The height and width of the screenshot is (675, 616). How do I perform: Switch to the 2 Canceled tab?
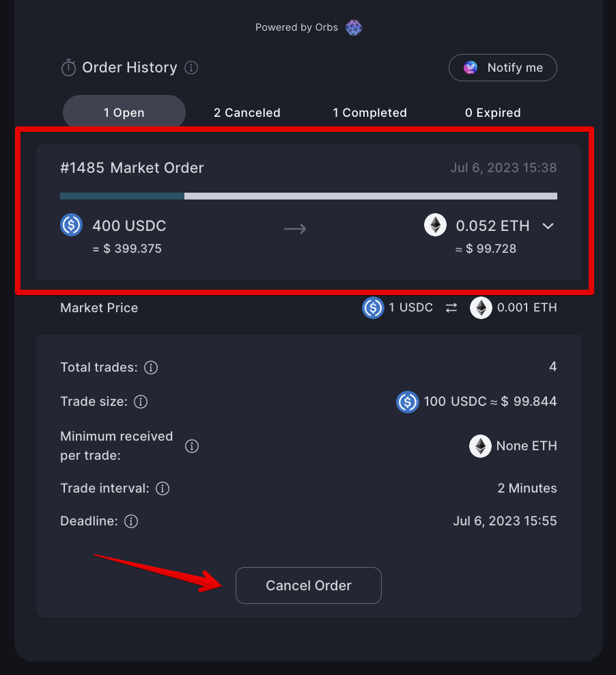click(x=247, y=112)
